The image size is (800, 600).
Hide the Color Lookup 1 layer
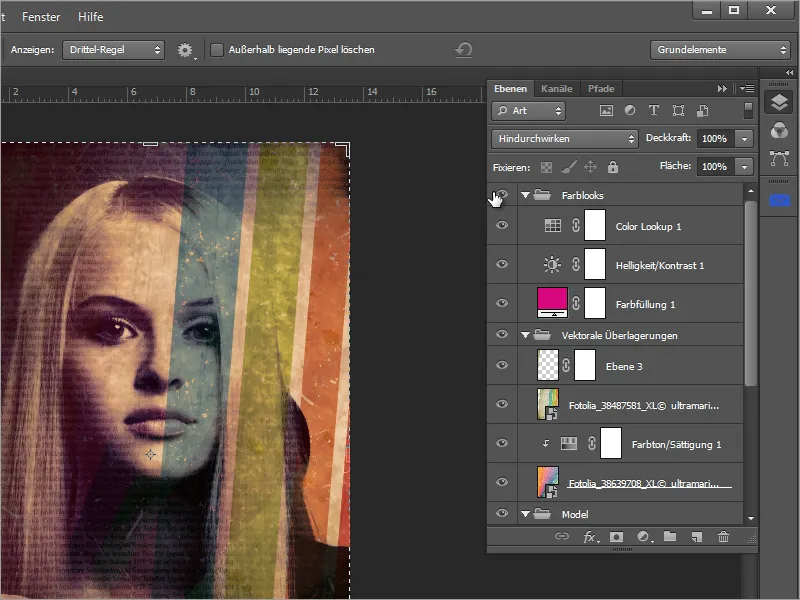click(502, 225)
